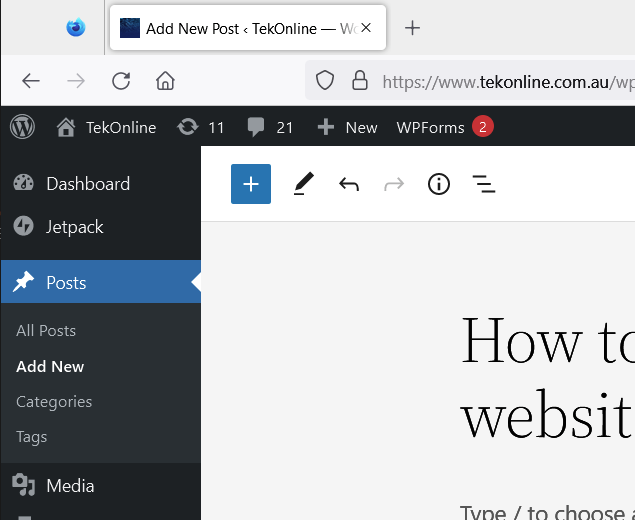Viewport: 635px width, 520px height.
Task: Go to All Posts
Action: click(x=46, y=330)
